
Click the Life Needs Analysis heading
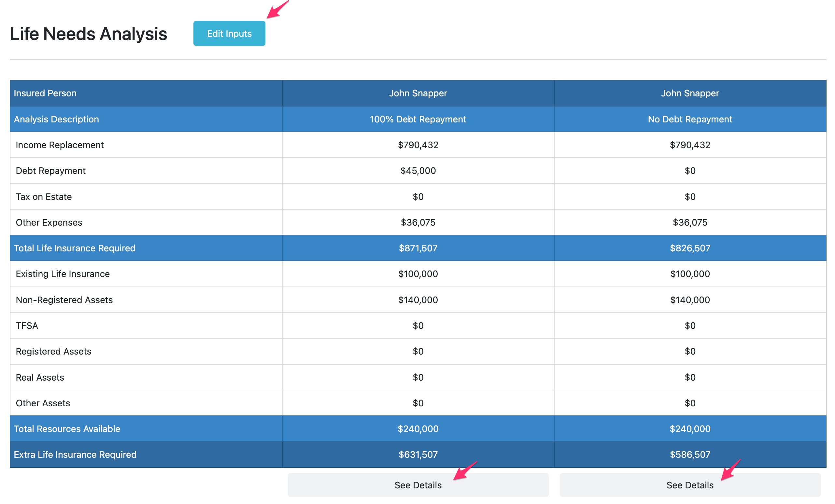click(x=89, y=34)
